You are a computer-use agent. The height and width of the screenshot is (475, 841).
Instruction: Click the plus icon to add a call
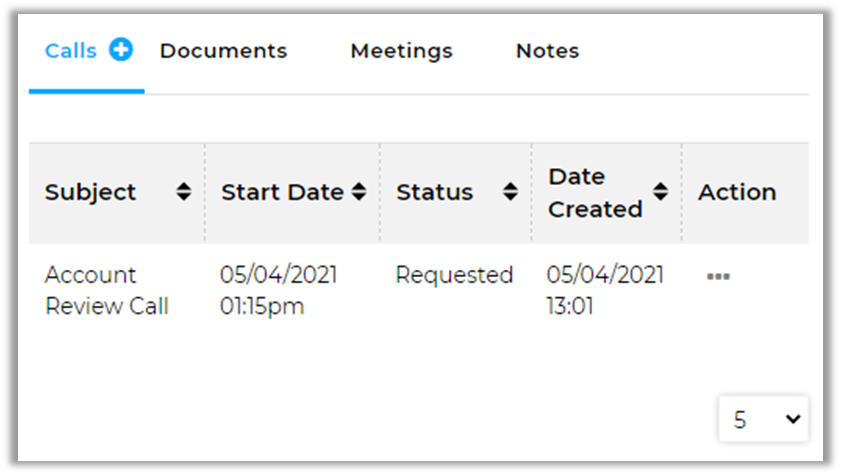[121, 50]
